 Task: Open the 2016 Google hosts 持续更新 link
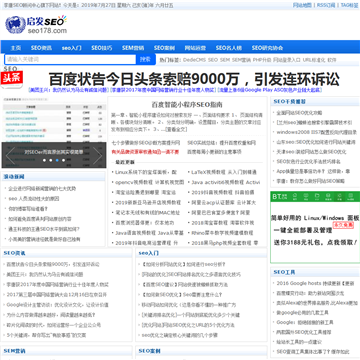coord(315,283)
